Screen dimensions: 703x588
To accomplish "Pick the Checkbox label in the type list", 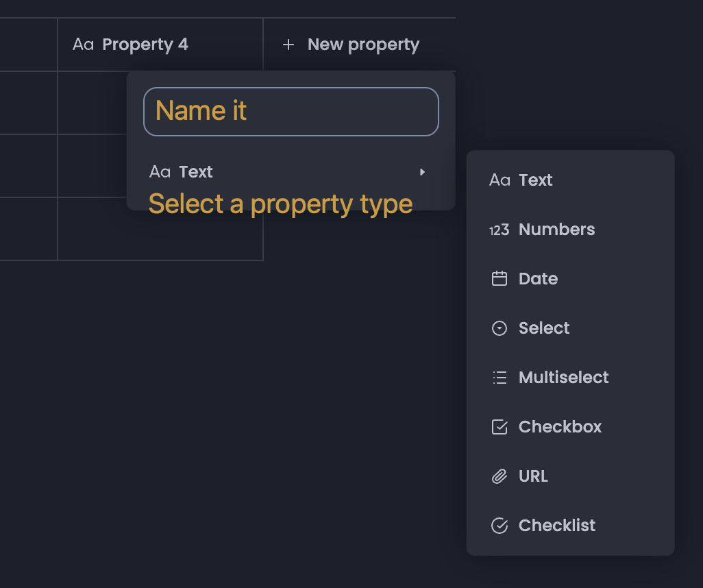I will [x=560, y=427].
